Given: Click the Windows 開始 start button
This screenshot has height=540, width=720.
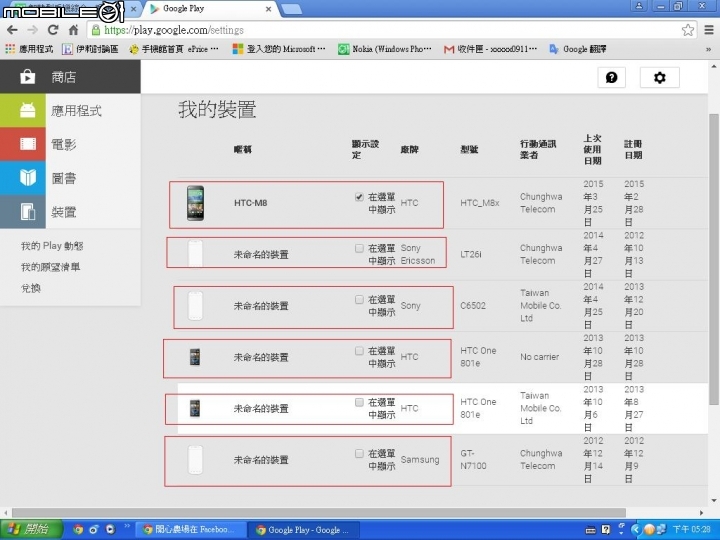Looking at the screenshot, I should pos(31,529).
